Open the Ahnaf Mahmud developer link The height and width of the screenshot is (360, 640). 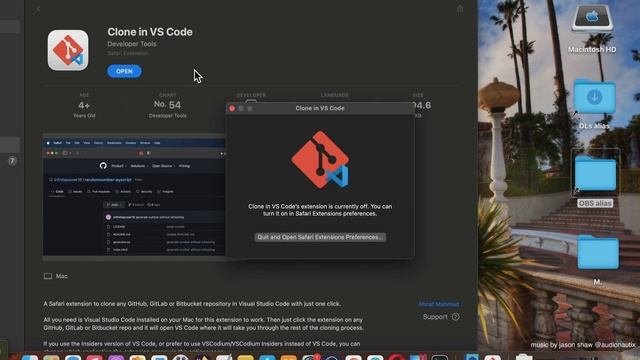click(438, 304)
